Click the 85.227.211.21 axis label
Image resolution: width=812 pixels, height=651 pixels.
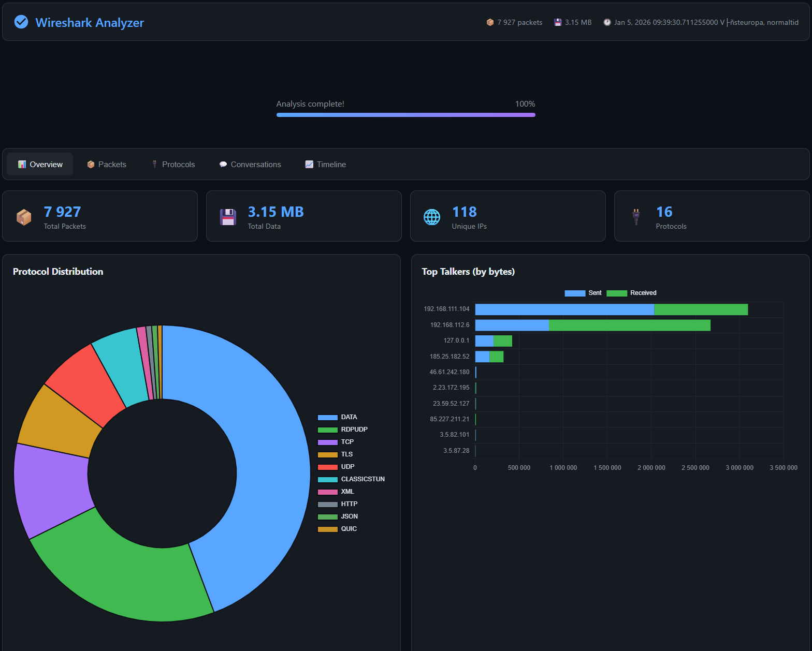click(x=450, y=419)
